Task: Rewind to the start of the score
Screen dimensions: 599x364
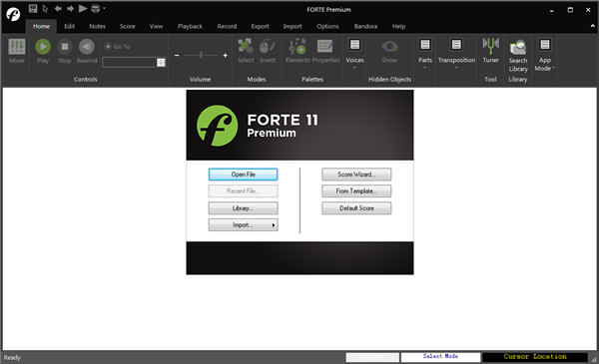Action: pyautogui.click(x=87, y=51)
